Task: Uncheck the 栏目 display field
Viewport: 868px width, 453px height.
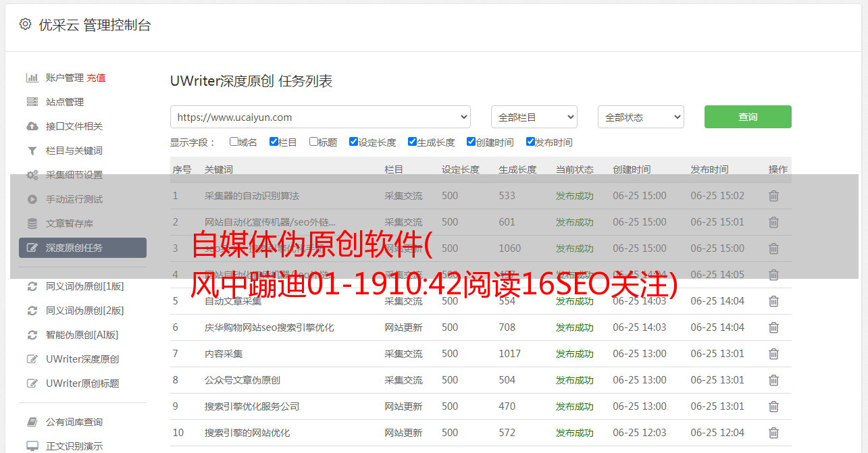Action: point(274,142)
